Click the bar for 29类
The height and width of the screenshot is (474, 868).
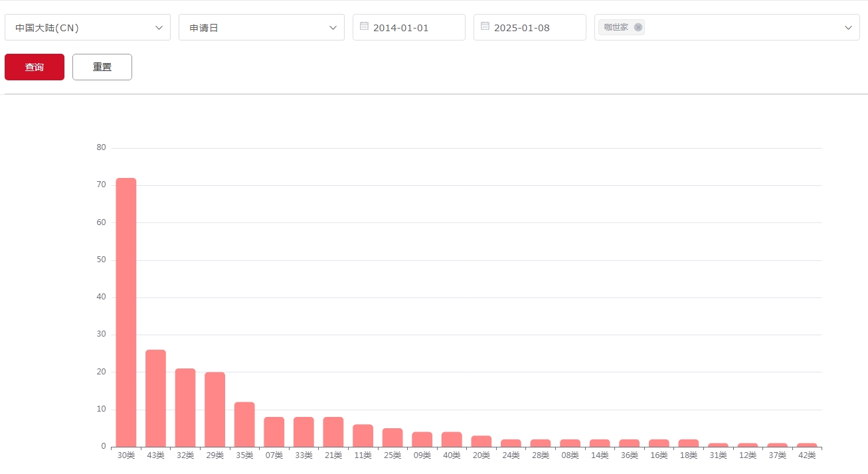click(x=215, y=410)
